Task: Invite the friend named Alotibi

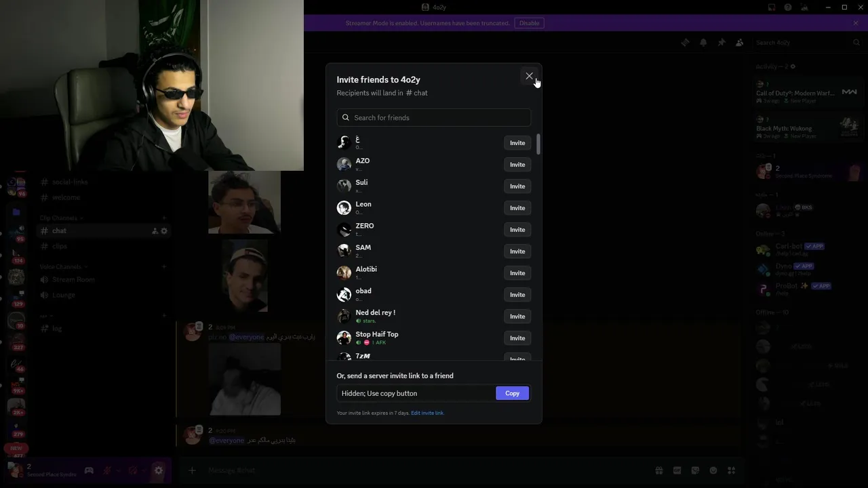Action: [x=517, y=273]
